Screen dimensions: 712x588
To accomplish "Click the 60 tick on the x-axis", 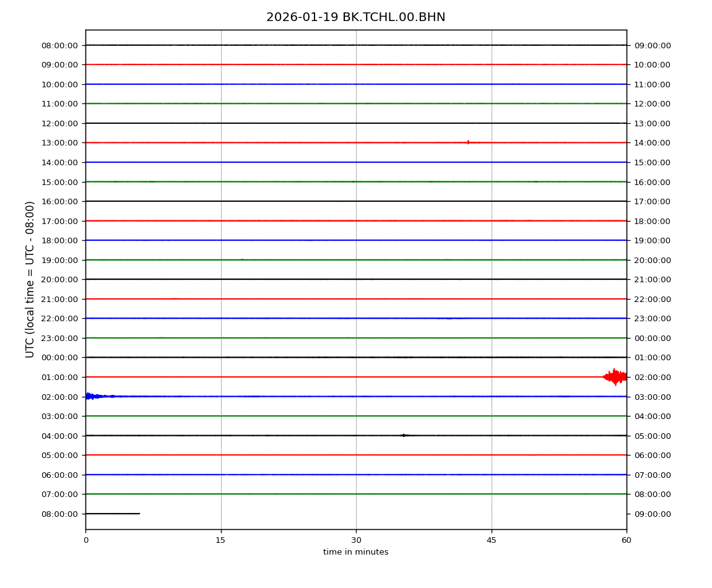I will pyautogui.click(x=627, y=540).
